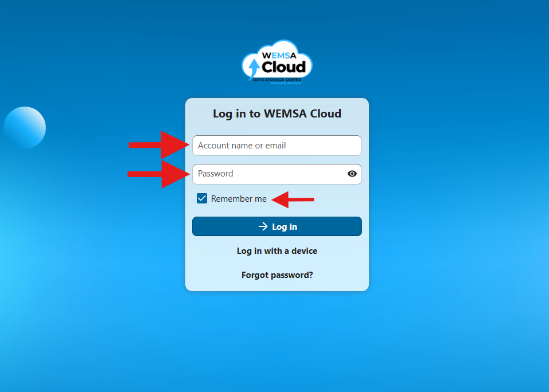Screen dimensions: 549x392
Task: Click the Log in to WEMSA Cloud heading
Action: (277, 113)
